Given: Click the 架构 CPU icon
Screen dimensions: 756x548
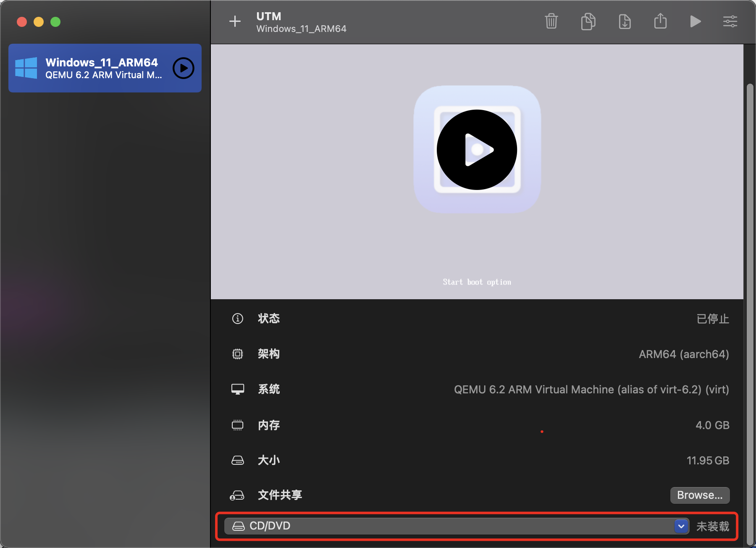Looking at the screenshot, I should [x=238, y=354].
